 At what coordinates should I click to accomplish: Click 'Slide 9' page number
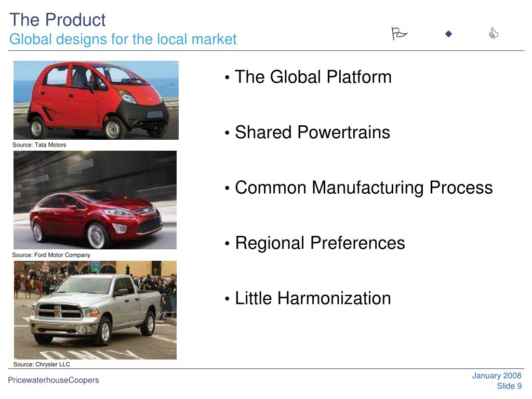click(x=509, y=386)
